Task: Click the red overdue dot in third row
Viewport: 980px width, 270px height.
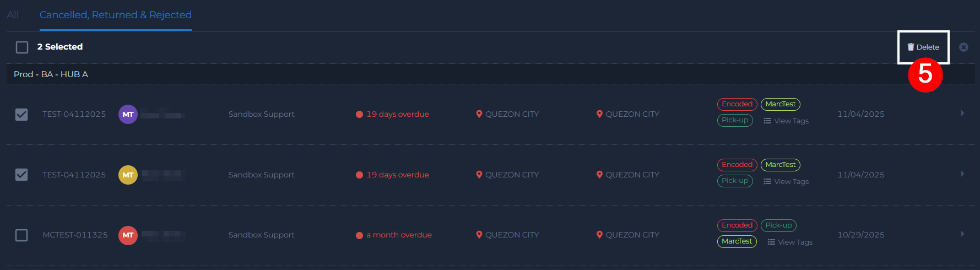Action: (359, 235)
